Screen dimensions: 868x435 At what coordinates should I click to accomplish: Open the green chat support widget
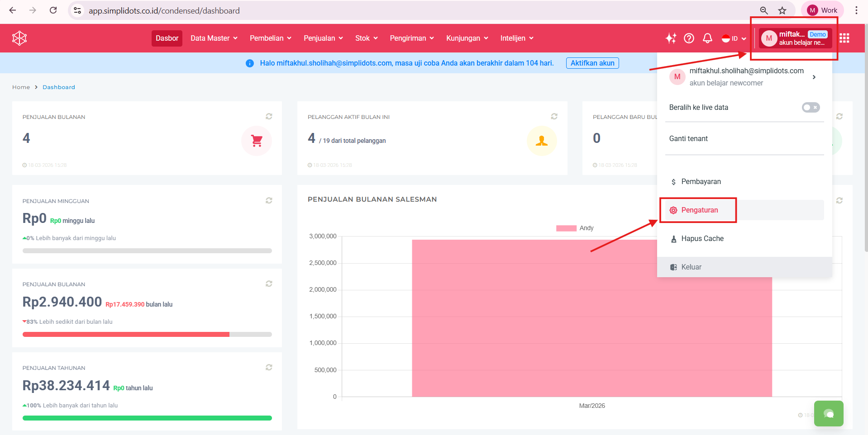(x=828, y=413)
